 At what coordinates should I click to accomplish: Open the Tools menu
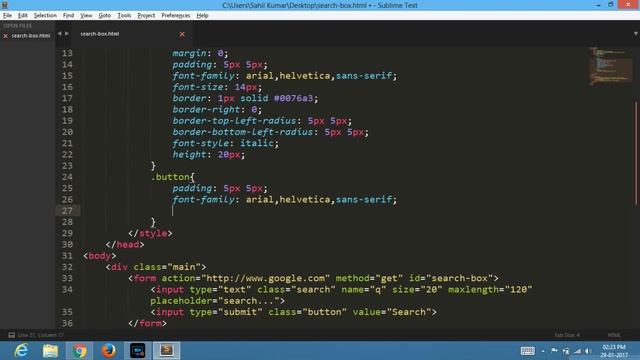[x=124, y=16]
